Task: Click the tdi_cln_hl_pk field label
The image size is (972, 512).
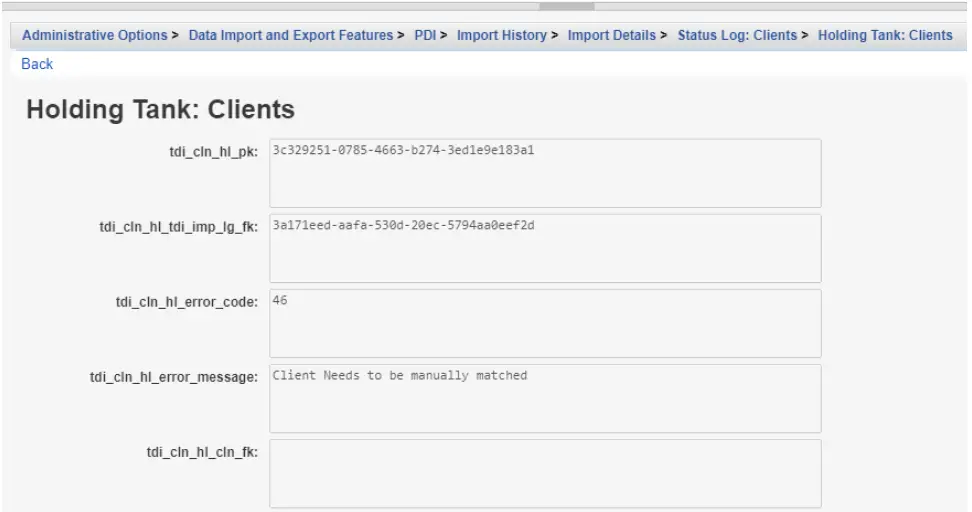Action: tap(213, 152)
